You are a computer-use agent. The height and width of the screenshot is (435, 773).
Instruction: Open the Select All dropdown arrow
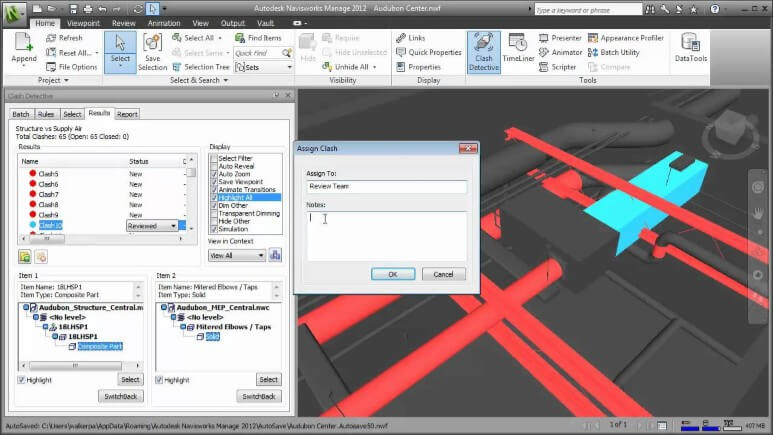point(220,38)
